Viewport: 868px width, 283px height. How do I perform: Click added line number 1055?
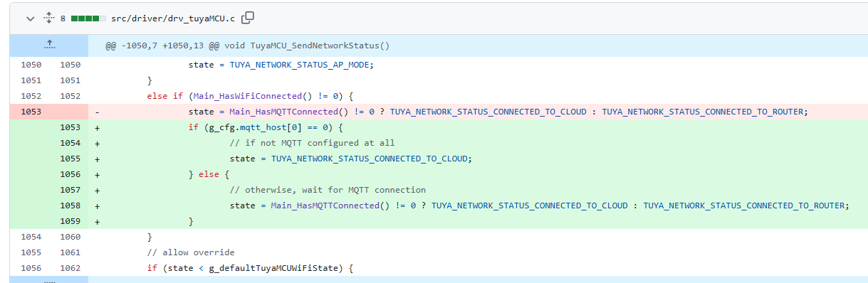pos(70,159)
